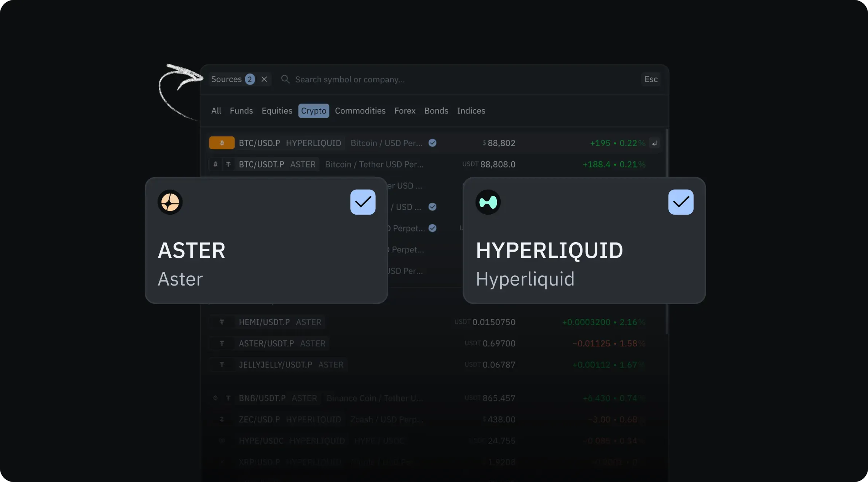Screen dimensions: 868x482
Task: Clear the Sources filter with X
Action: pyautogui.click(x=264, y=79)
